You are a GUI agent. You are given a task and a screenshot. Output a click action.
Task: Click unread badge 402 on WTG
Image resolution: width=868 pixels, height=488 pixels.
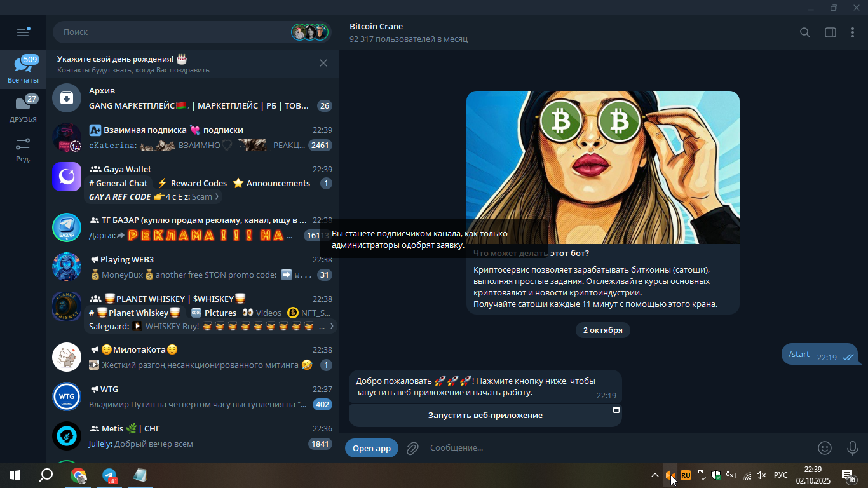coord(322,405)
